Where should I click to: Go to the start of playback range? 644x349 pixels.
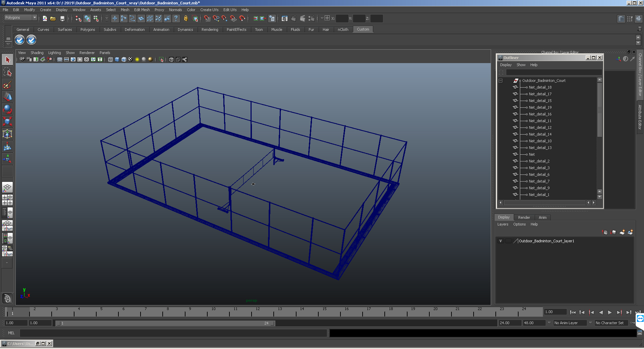click(573, 312)
